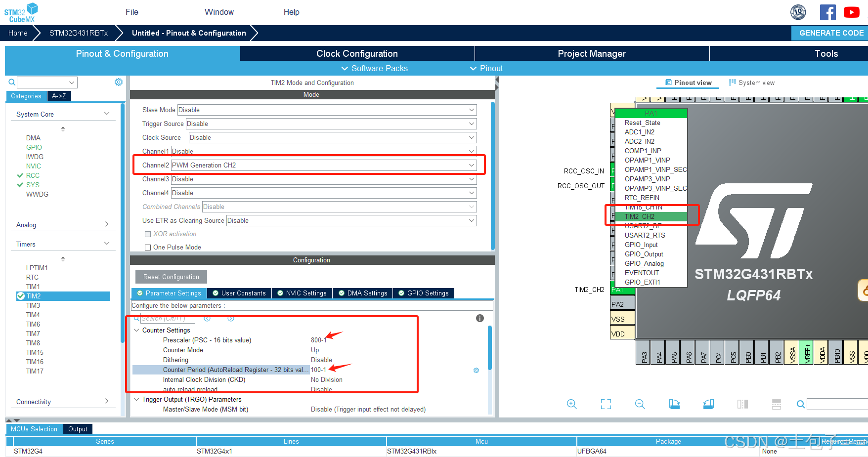868x457 pixels.
Task: Collapse the Counter Settings group
Action: 136,330
